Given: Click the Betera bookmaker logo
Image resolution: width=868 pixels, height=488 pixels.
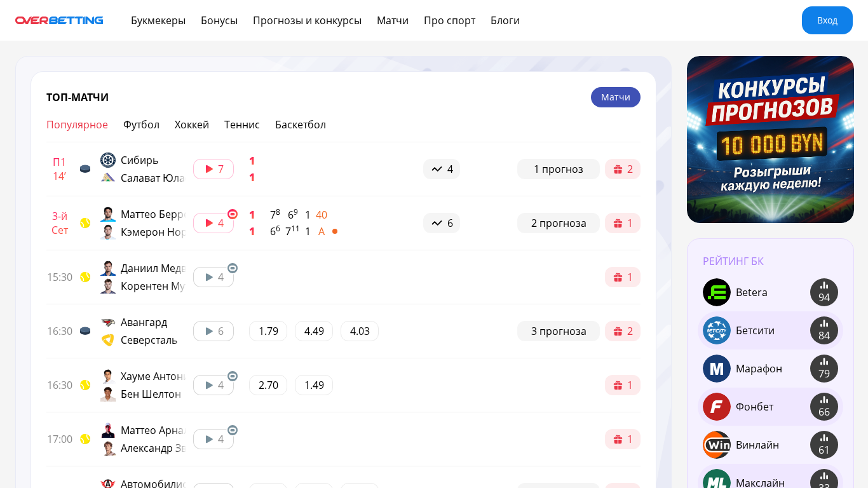Looking at the screenshot, I should [717, 292].
